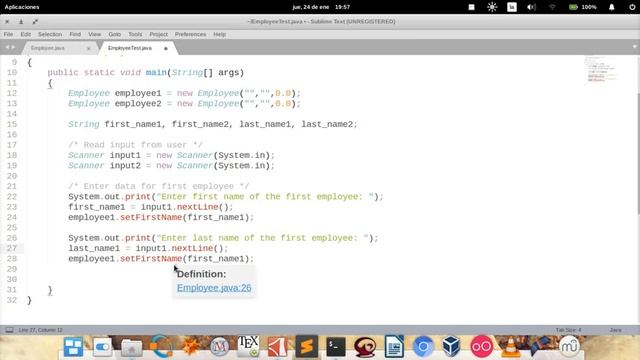Open the sound volume indicator
This screenshot has width=640, height=360.
tap(531, 7)
